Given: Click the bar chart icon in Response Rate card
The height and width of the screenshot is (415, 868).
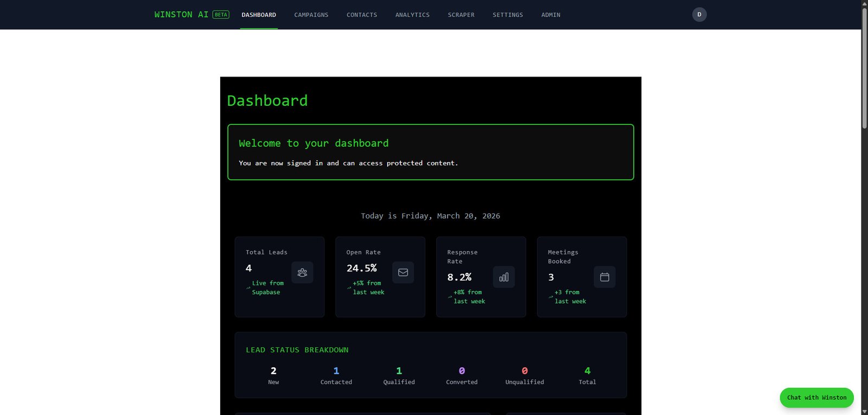Looking at the screenshot, I should click(x=503, y=277).
